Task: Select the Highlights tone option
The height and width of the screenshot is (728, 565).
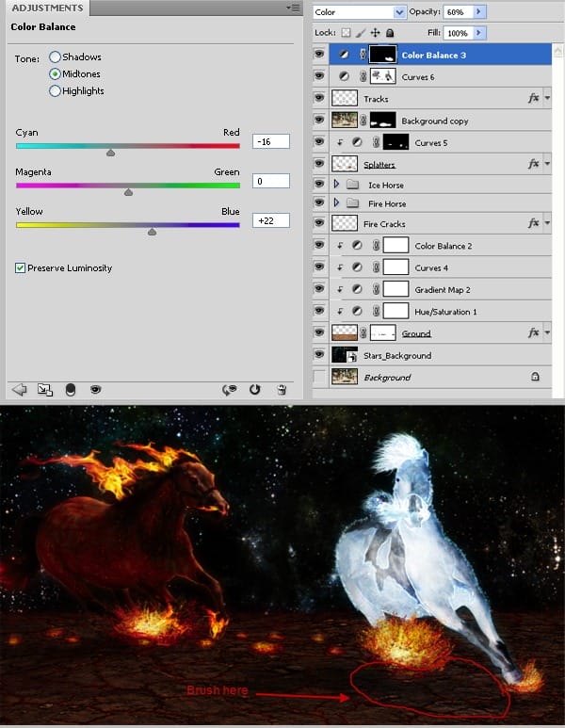Action: point(55,90)
